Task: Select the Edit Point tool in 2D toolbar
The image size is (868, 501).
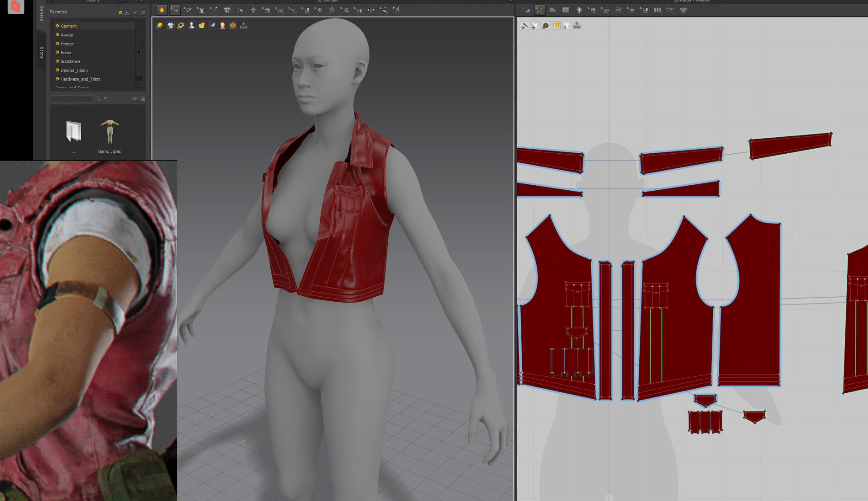Action: (539, 10)
